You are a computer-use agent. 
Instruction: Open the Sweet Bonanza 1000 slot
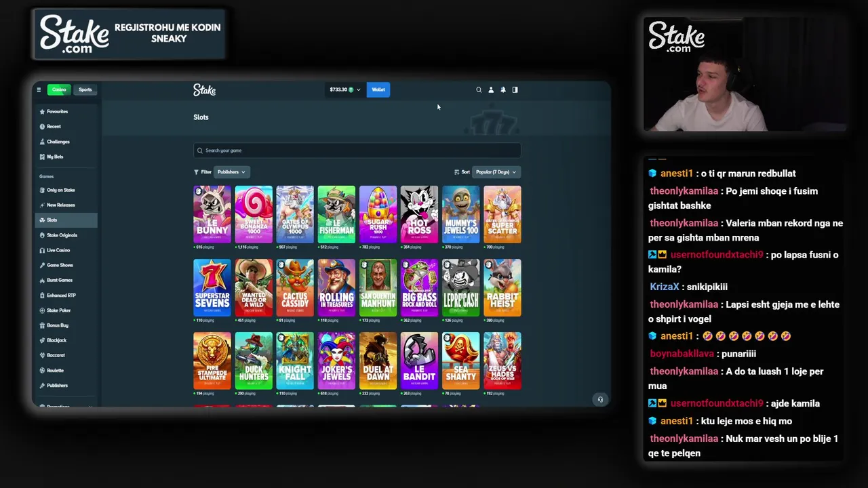tap(254, 214)
